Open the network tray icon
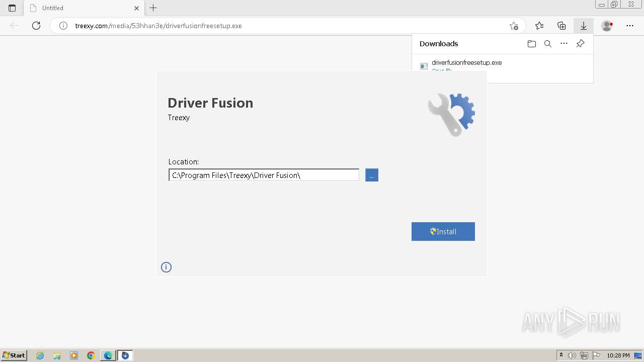Screen dimensions: 644x362 tap(584, 355)
